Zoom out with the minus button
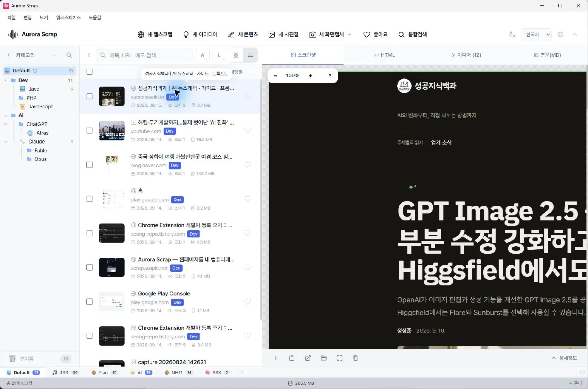The height and width of the screenshot is (389, 588). coord(275,76)
